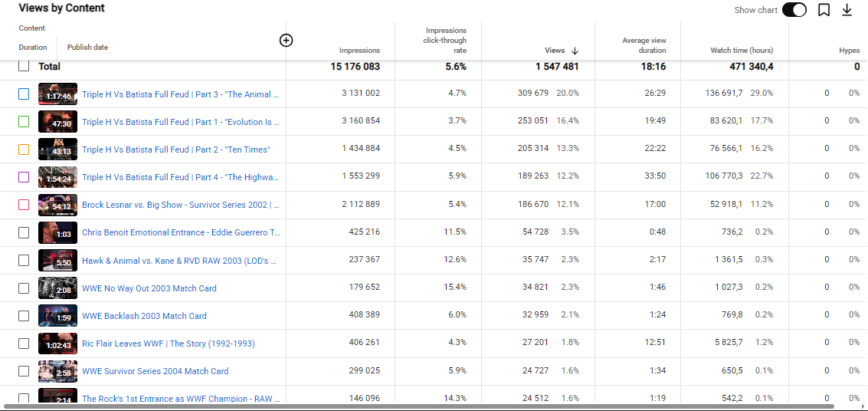Sort by Impressions click-through rate header
The width and height of the screenshot is (868, 411).
446,41
